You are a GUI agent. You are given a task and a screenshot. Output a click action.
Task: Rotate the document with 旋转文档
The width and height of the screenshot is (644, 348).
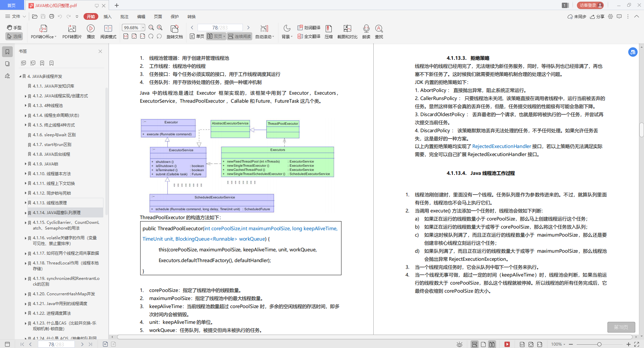pyautogui.click(x=174, y=32)
